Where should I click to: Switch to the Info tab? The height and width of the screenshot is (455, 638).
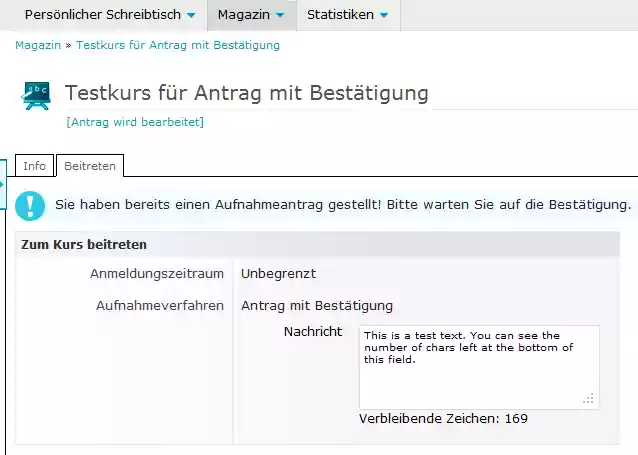[x=35, y=166]
